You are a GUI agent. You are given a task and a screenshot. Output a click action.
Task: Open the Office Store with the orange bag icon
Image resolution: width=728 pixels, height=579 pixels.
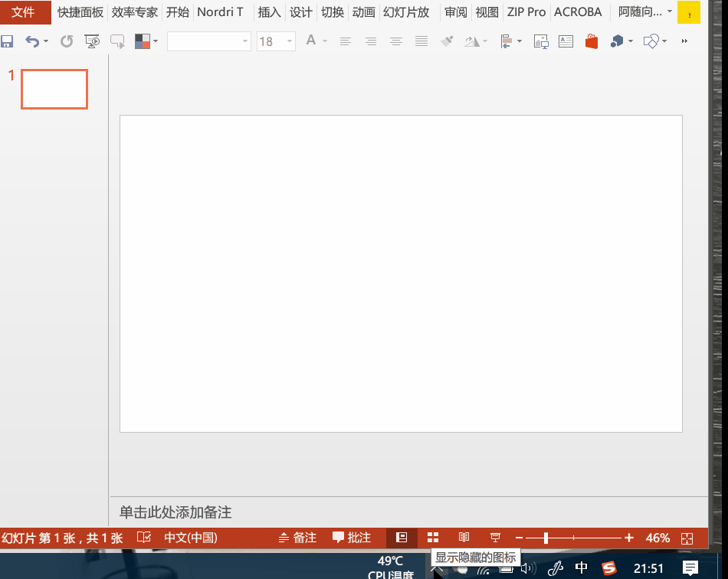[591, 41]
